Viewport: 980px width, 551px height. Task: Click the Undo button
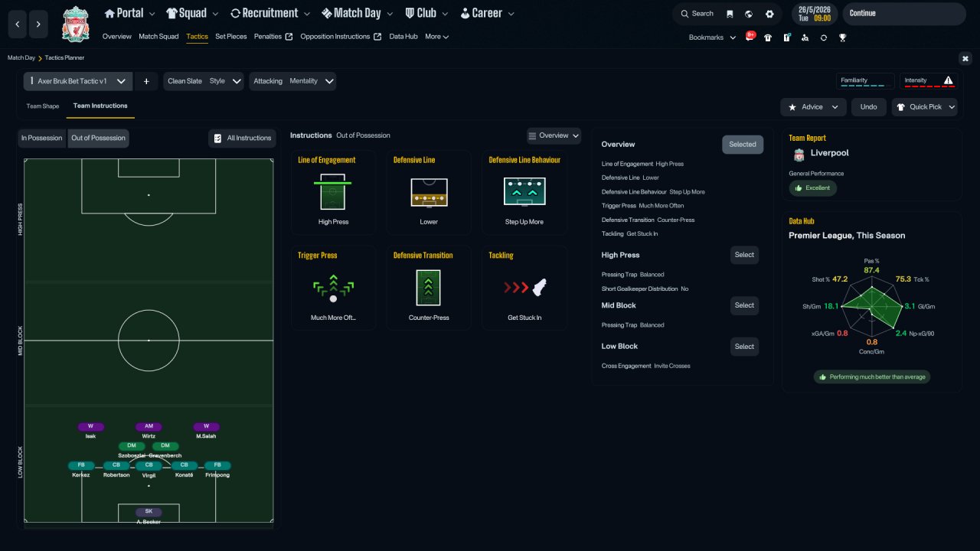(x=868, y=107)
